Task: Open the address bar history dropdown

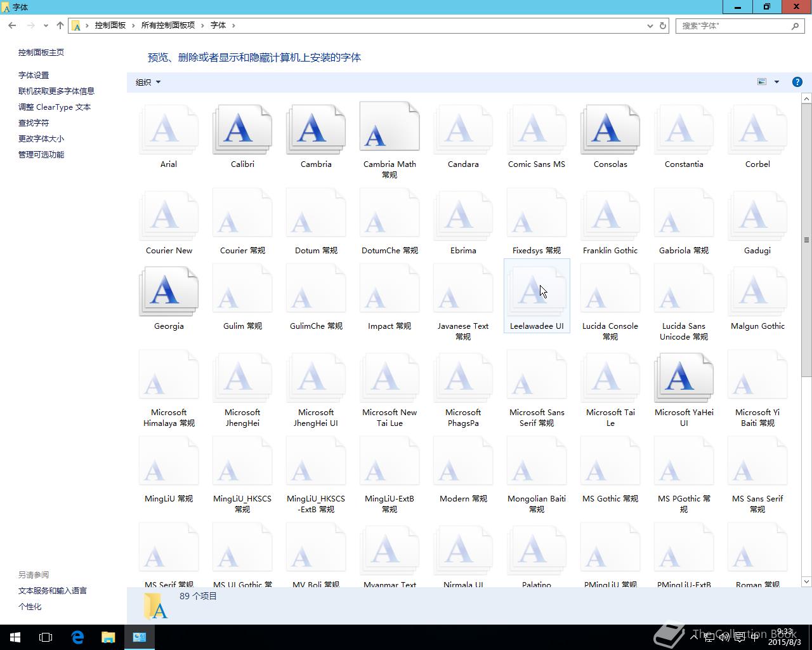Action: (650, 26)
